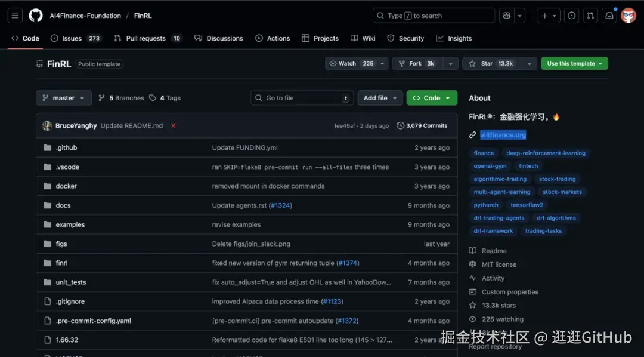Select the finance topic tag
Viewport: 644px width, 357px height.
pyautogui.click(x=484, y=153)
